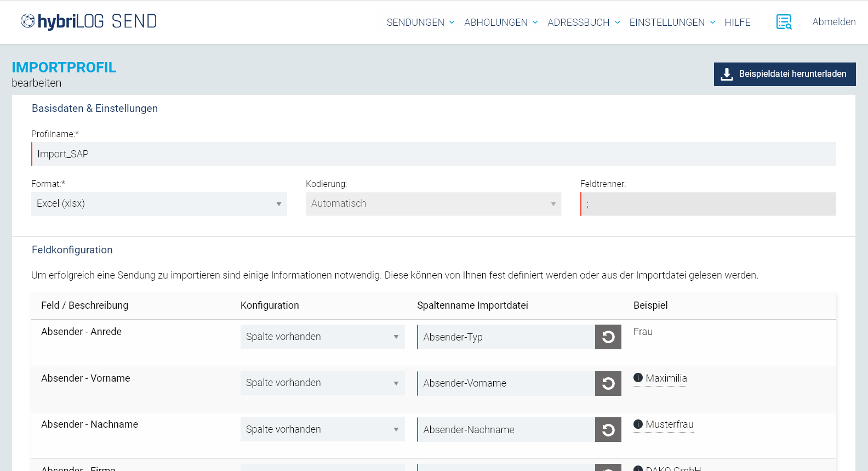This screenshot has height=471, width=868.
Task: Click the Beispiel column header
Action: click(650, 305)
